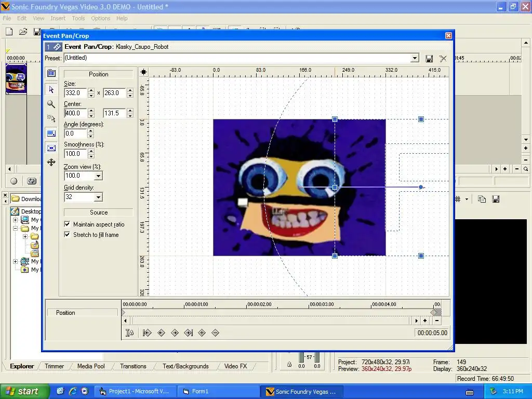This screenshot has width=532, height=399.
Task: Toggle size about center tool icon
Action: 51,148
